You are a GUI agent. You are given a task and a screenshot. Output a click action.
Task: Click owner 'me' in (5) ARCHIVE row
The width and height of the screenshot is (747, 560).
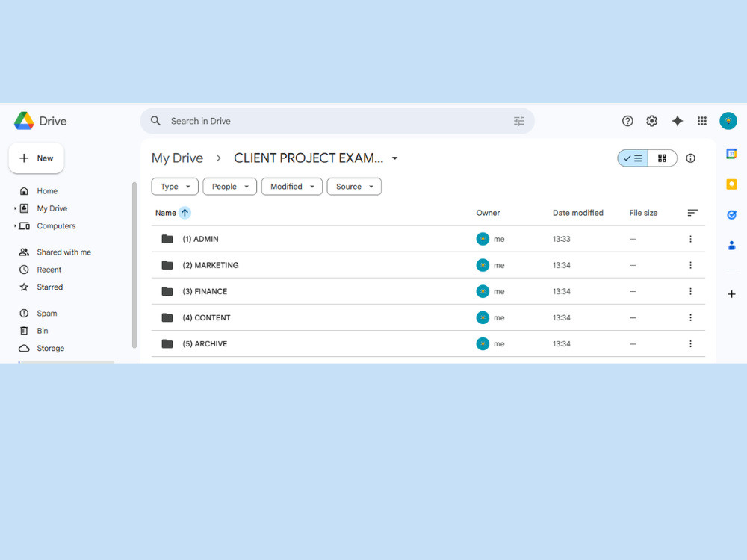pos(499,343)
